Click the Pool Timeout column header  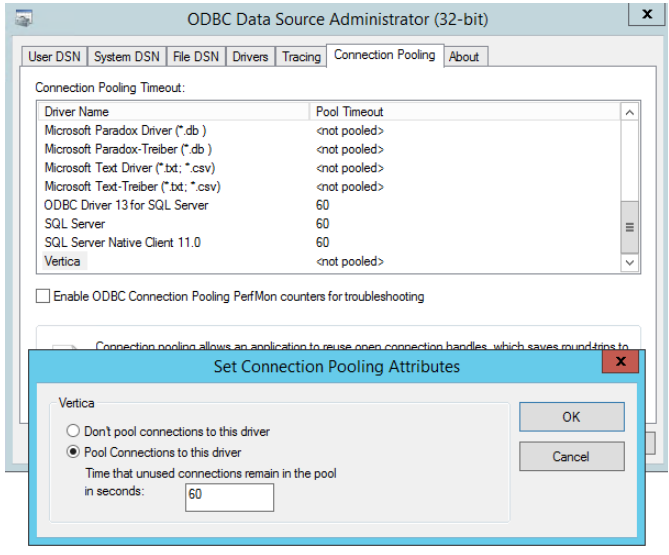point(465,112)
